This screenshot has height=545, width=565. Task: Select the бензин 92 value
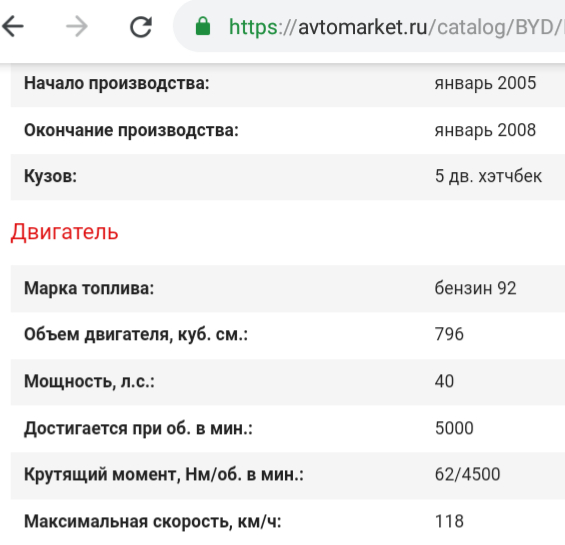click(x=475, y=288)
